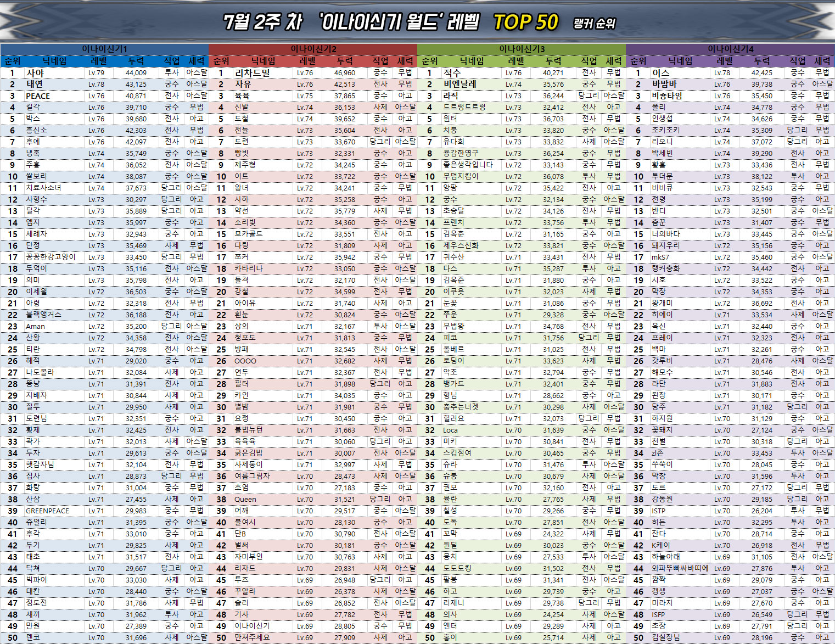This screenshot has height=644, width=835.
Task: Select nickname 리차드밀 in 이나이신기2
Action: (252, 72)
